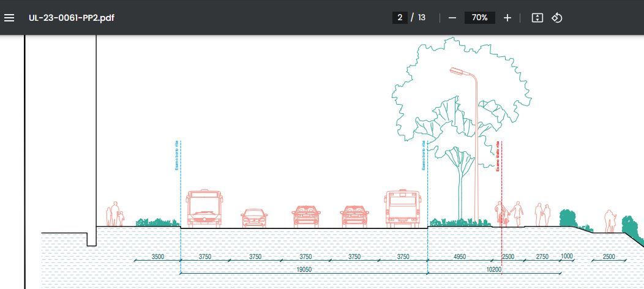This screenshot has height=289, width=644.
Task: Click the 19050 dimension label
Action: point(304,269)
